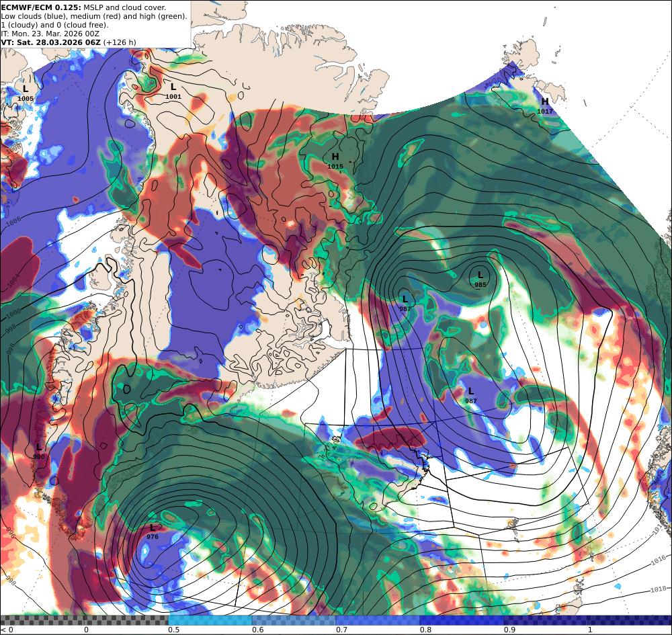Click the '0.9' colorbar tick label

(509, 630)
